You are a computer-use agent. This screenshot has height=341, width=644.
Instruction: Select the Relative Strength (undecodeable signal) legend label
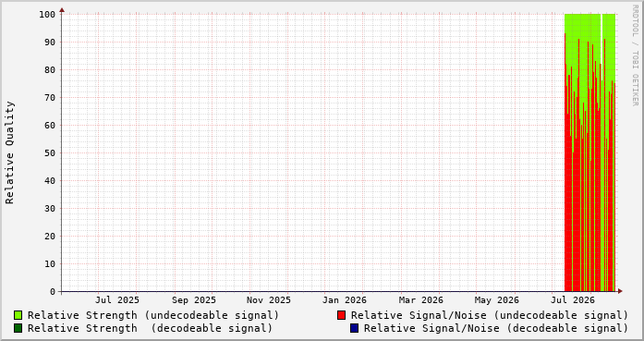point(153,315)
